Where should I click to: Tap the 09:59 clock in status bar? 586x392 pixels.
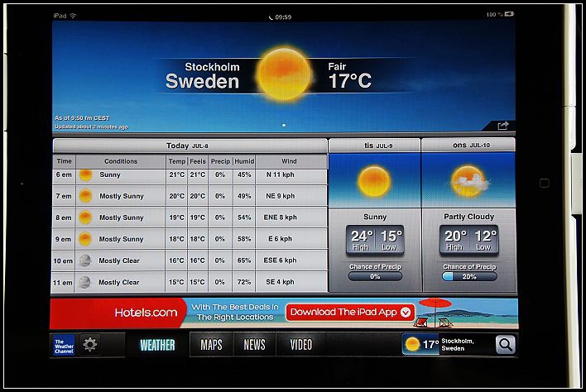(283, 17)
